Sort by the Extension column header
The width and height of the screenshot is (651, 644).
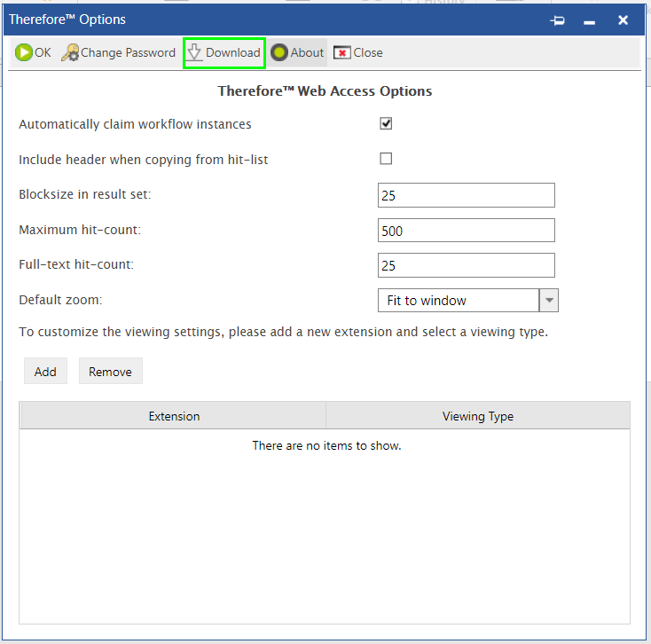pyautogui.click(x=173, y=416)
